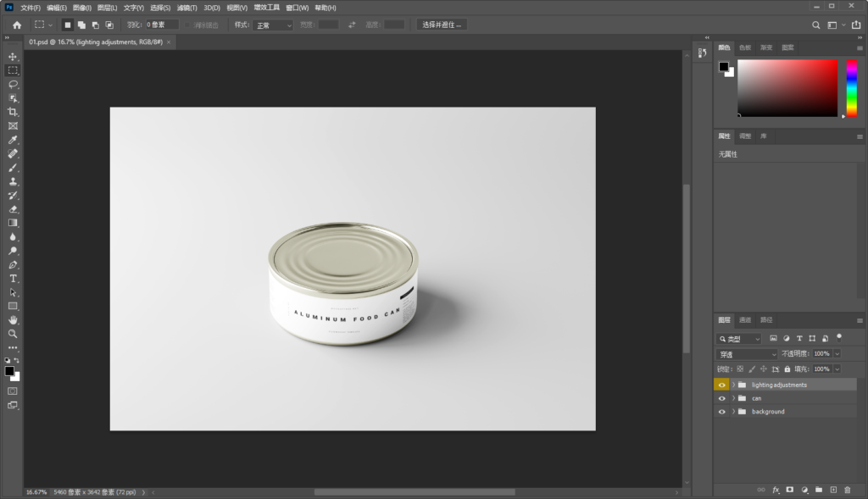This screenshot has height=499, width=868.
Task: Open the 样式 style dropdown 正常
Action: point(272,25)
